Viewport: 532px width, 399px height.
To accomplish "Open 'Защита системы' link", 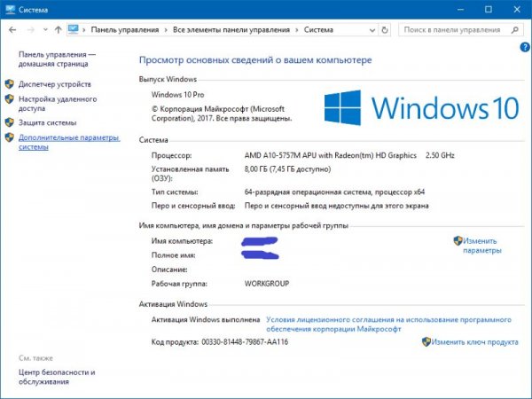I will point(48,123).
